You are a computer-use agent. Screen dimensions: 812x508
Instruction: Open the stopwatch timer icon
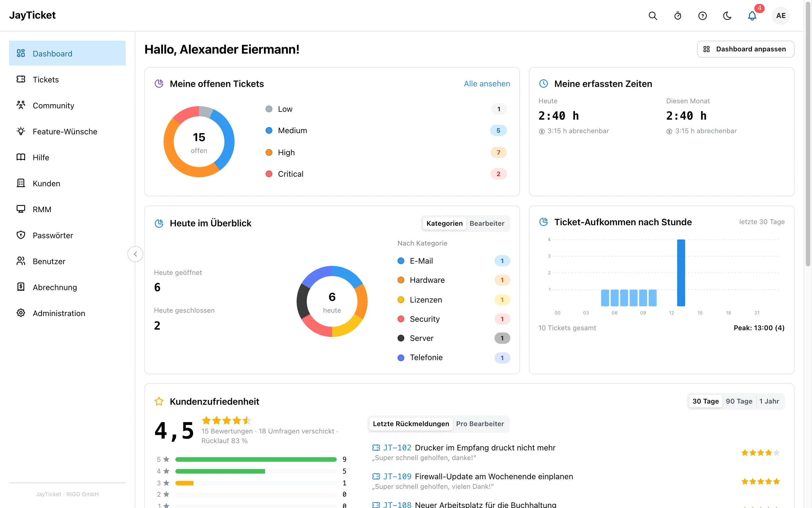coord(678,16)
